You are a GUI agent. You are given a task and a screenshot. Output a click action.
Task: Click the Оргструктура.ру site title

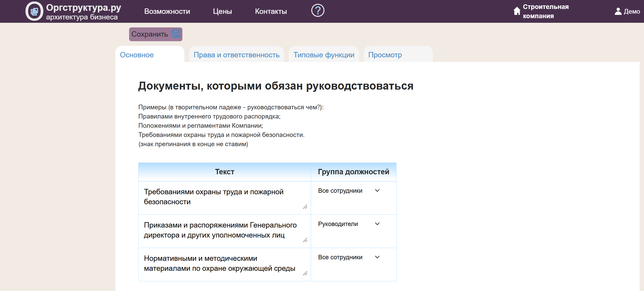coord(84,7)
